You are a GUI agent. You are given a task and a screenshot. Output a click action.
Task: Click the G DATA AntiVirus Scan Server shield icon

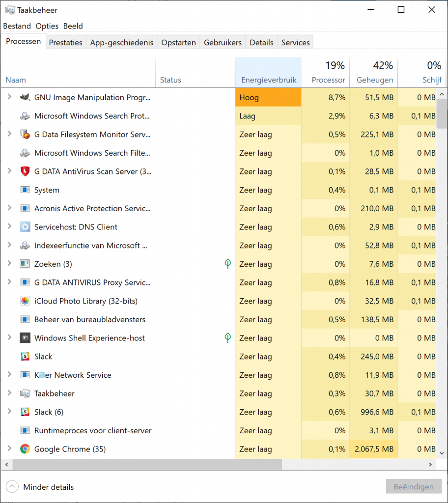[x=26, y=171]
